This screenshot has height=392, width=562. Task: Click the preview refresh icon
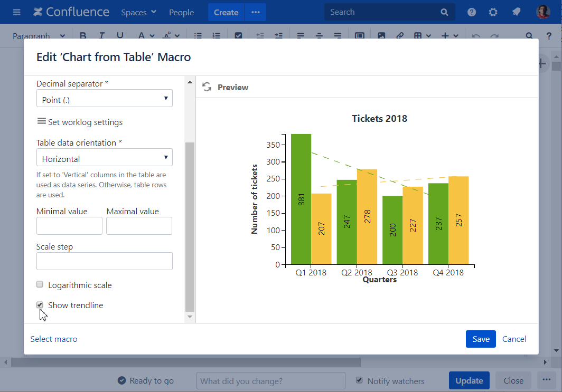click(207, 87)
